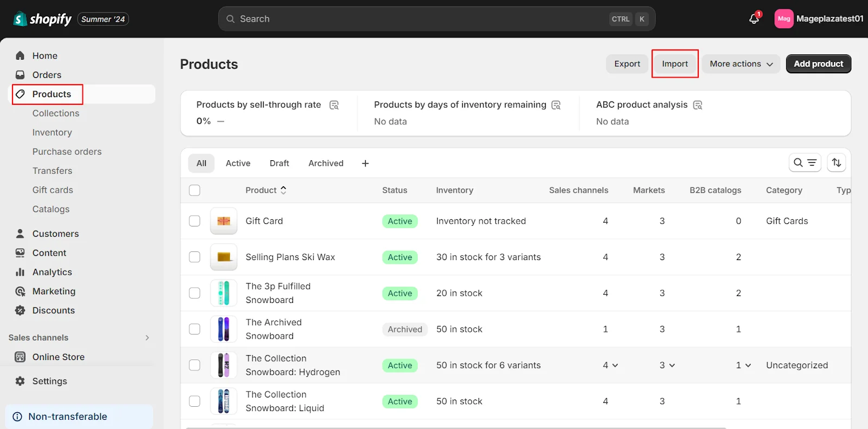The width and height of the screenshot is (868, 429).
Task: Expand the Sales channels section chevron
Action: 147,338
